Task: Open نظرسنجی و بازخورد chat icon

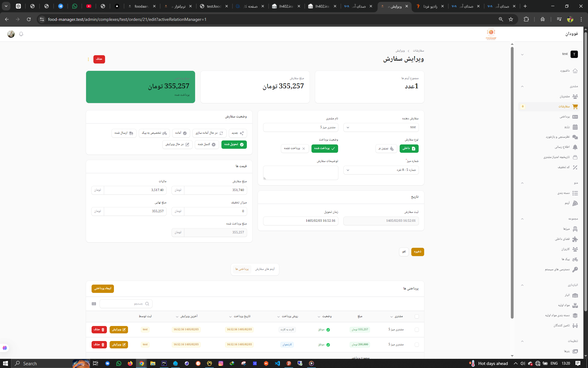Action: 575,137
